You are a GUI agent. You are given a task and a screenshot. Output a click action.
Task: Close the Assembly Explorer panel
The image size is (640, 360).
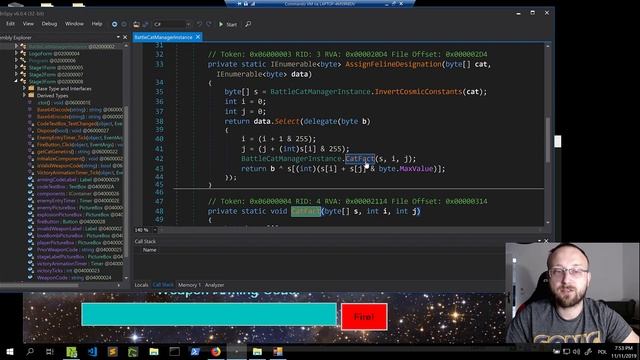(125, 37)
